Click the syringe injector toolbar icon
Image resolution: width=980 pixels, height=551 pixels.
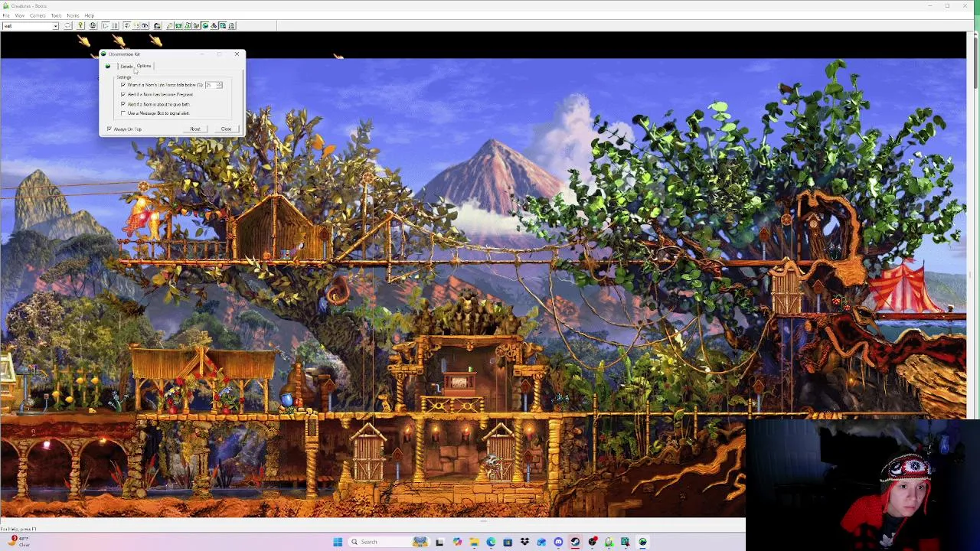pyautogui.click(x=169, y=26)
